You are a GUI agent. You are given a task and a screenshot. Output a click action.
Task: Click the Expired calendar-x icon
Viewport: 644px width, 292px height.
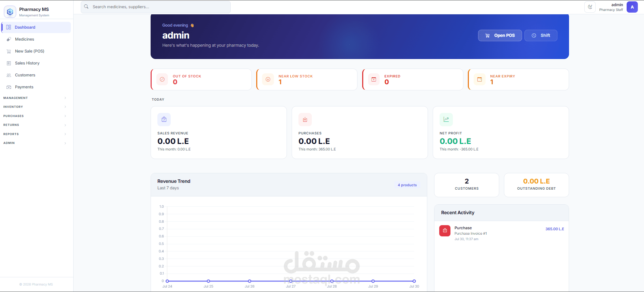(x=374, y=79)
